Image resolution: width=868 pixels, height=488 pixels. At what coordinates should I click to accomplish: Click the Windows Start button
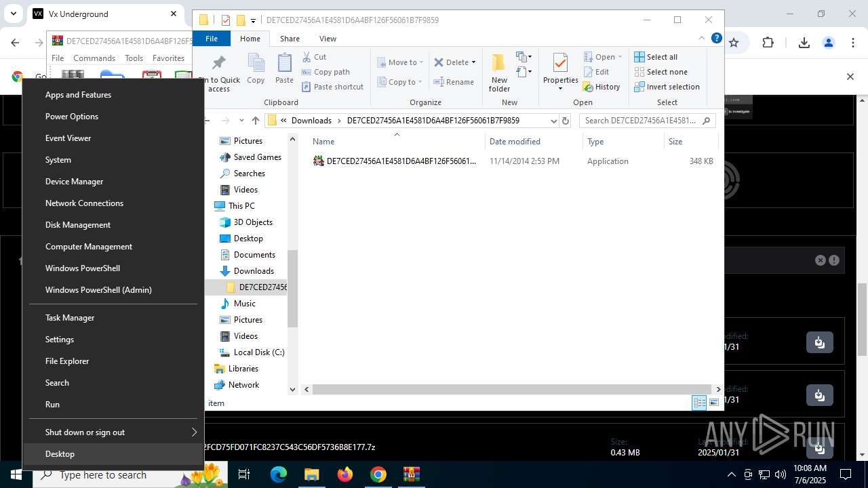[16, 474]
